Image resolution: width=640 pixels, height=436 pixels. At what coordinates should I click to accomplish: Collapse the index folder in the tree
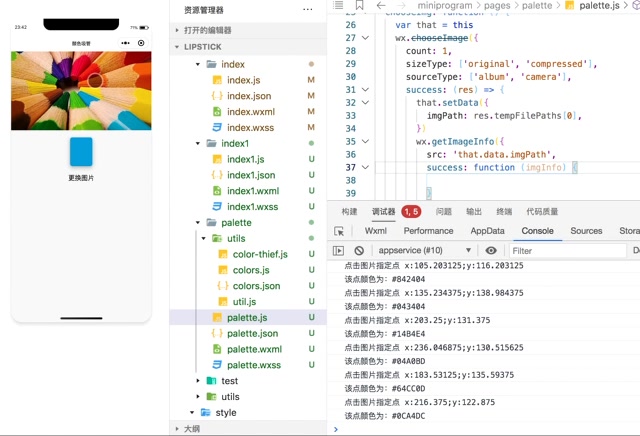[198, 65]
